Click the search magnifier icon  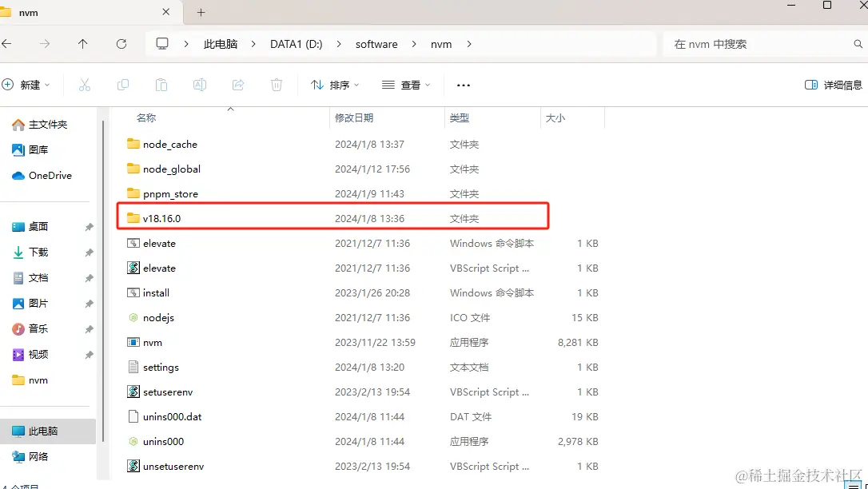click(x=858, y=44)
